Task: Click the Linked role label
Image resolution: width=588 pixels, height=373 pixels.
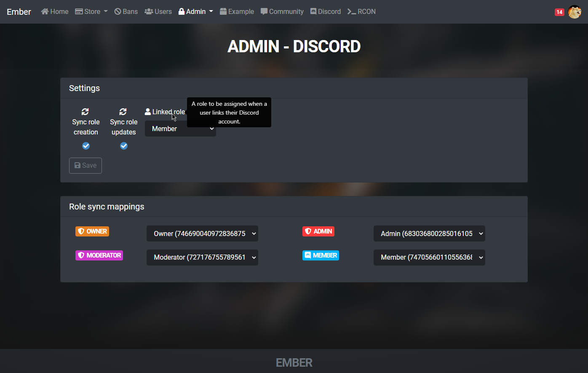Action: point(168,112)
